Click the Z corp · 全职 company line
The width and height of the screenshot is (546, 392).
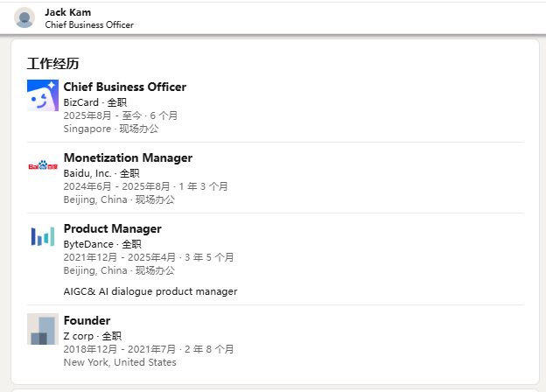pos(92,336)
